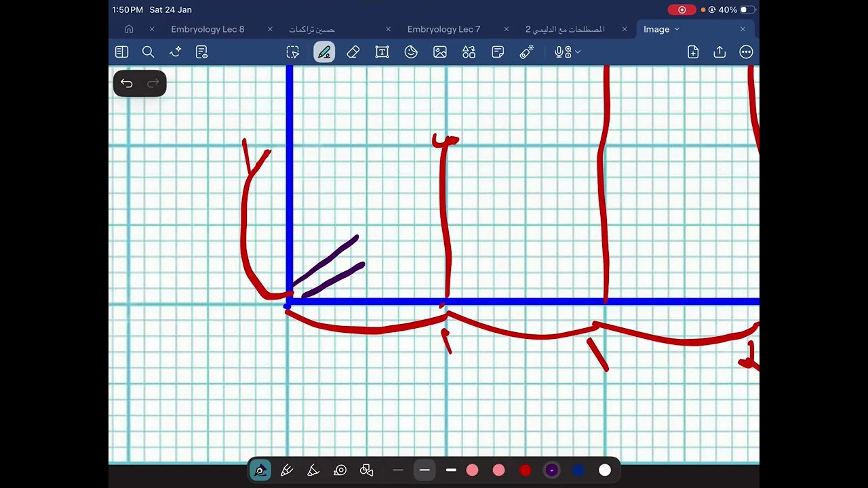Select the text box tool
The height and width of the screenshot is (488, 868).
[382, 52]
